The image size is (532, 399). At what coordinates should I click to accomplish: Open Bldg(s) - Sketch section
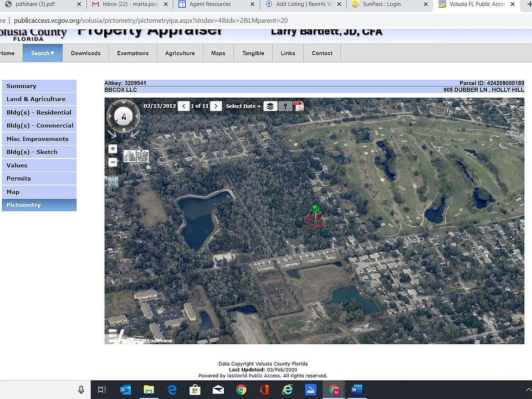39,152
